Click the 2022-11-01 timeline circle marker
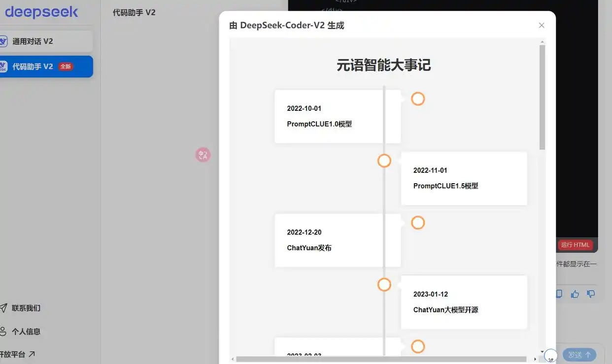Screen dimensions: 612x364 384,161
